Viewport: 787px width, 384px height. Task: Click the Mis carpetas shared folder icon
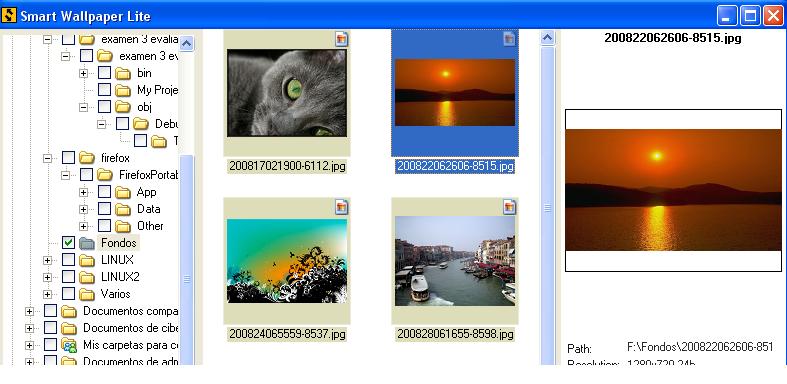69,345
